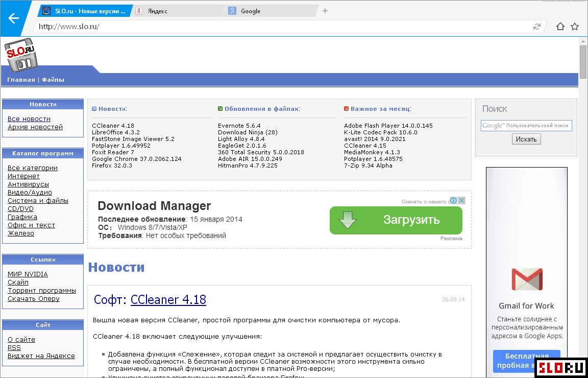The width and height of the screenshot is (588, 378).
Task: Open Главная in the site menu
Action: point(21,80)
